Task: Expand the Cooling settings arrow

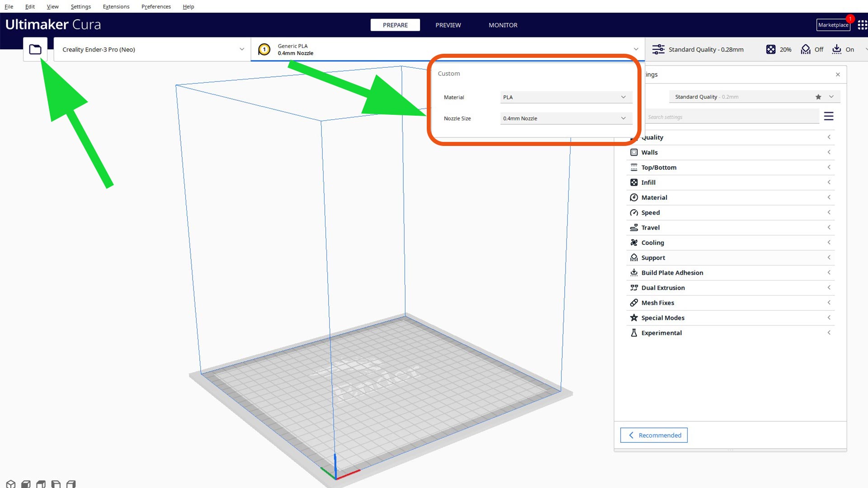Action: pyautogui.click(x=829, y=242)
